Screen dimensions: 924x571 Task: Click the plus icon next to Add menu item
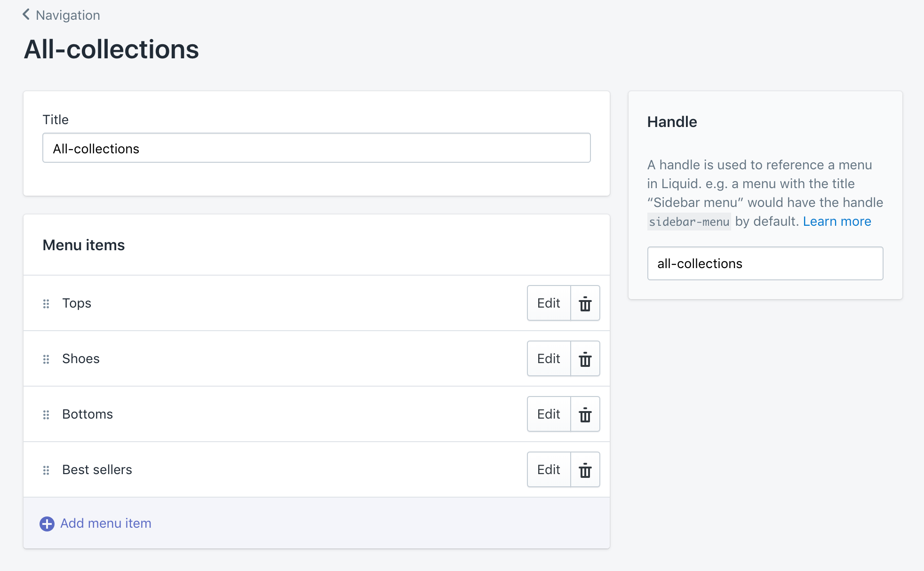point(47,523)
